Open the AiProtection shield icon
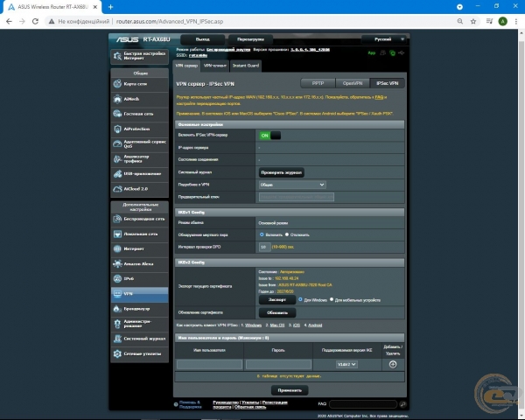 117,129
